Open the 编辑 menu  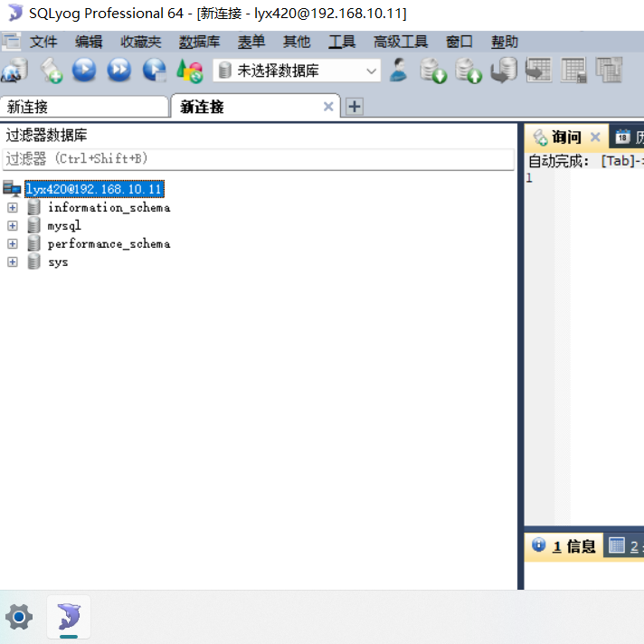tap(89, 42)
